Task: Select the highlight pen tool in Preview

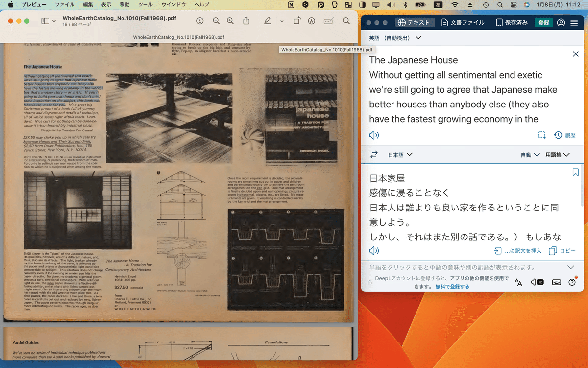Action: point(268,21)
